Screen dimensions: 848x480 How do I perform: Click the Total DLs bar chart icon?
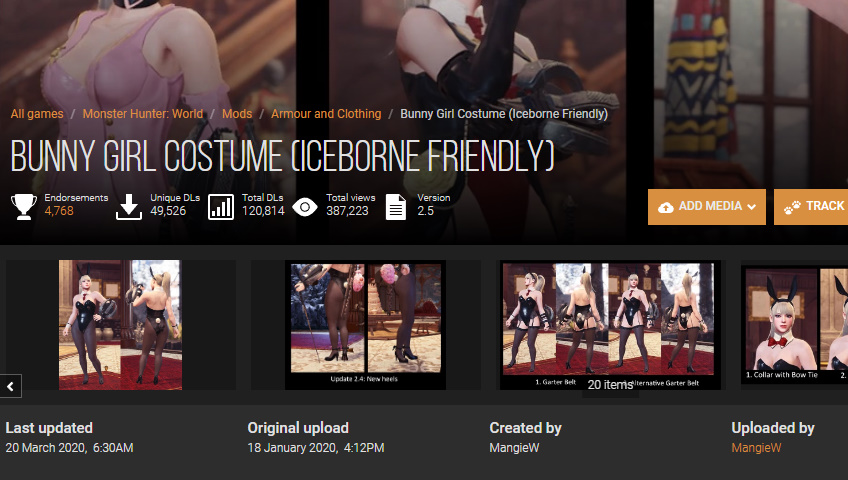click(x=221, y=206)
